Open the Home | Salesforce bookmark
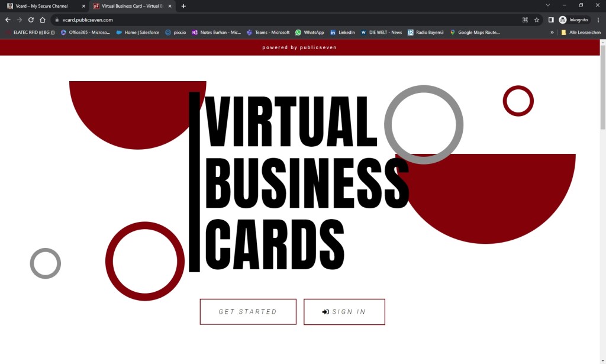 pyautogui.click(x=137, y=33)
